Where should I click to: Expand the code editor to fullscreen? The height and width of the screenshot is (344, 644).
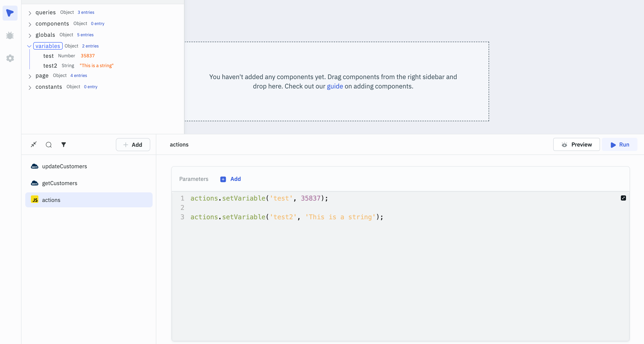click(x=623, y=198)
